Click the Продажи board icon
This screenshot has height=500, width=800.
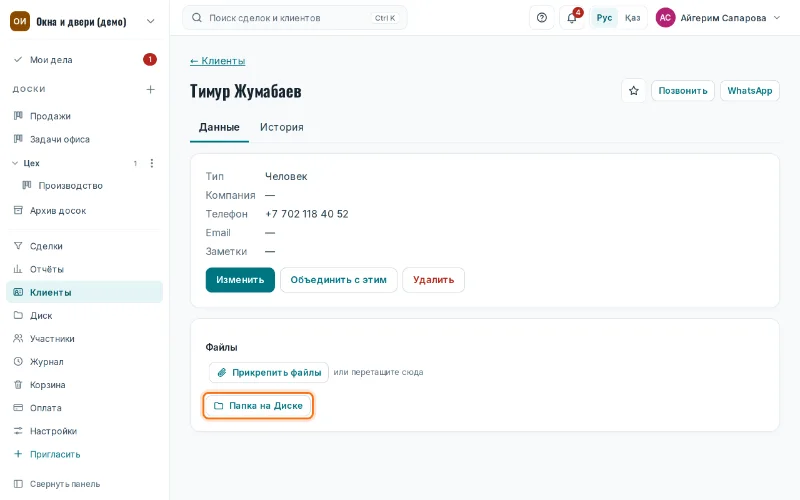coord(18,116)
